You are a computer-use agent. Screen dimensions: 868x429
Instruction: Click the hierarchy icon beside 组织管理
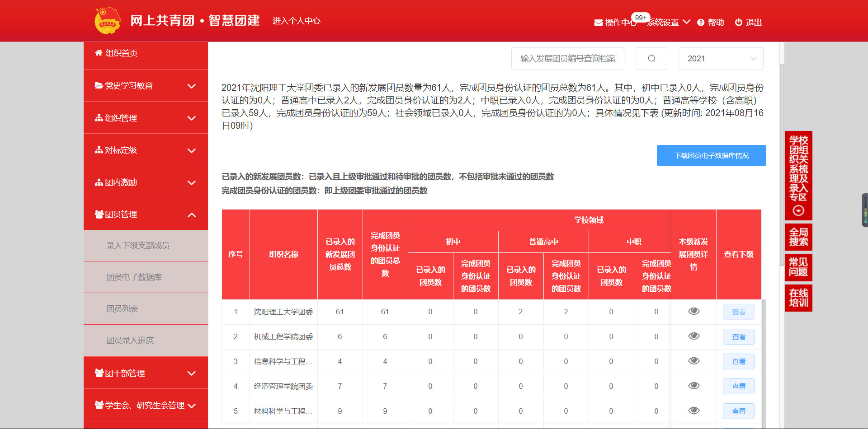[x=99, y=118]
